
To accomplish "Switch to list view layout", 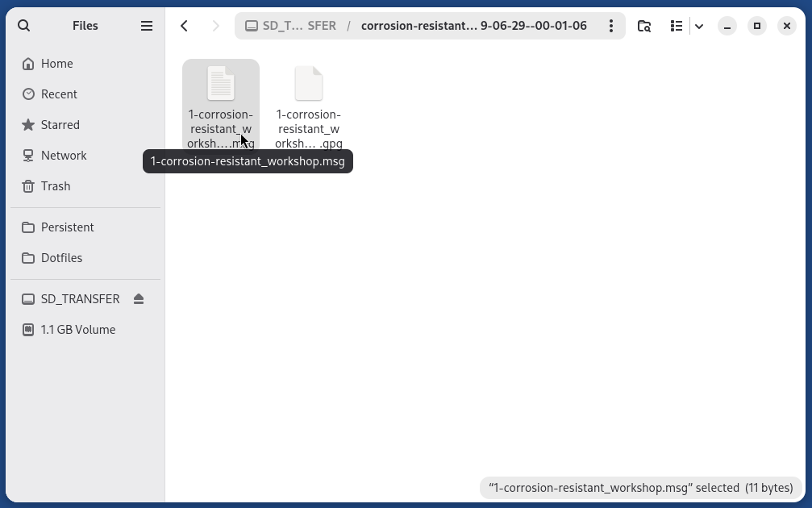I will pyautogui.click(x=677, y=25).
